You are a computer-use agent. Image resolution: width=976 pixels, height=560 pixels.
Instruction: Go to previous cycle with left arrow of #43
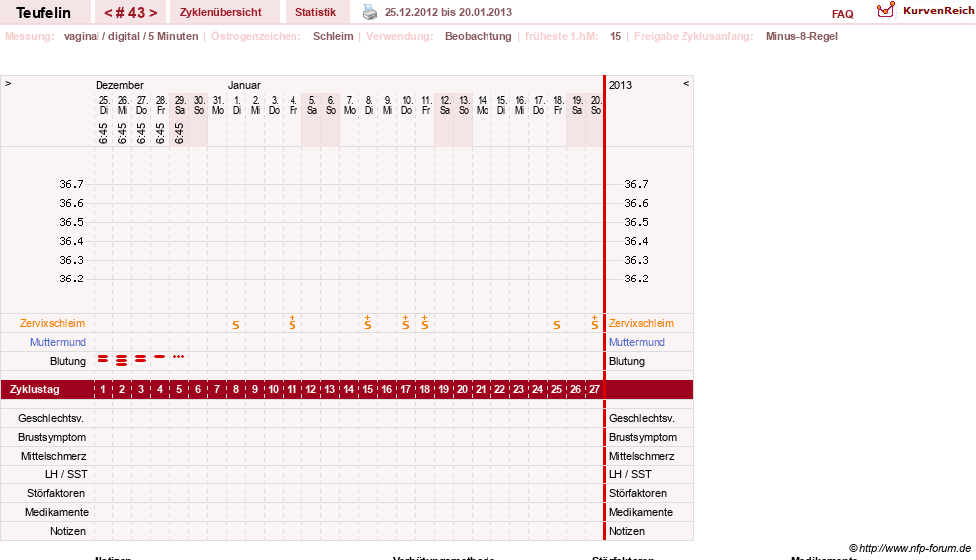108,13
